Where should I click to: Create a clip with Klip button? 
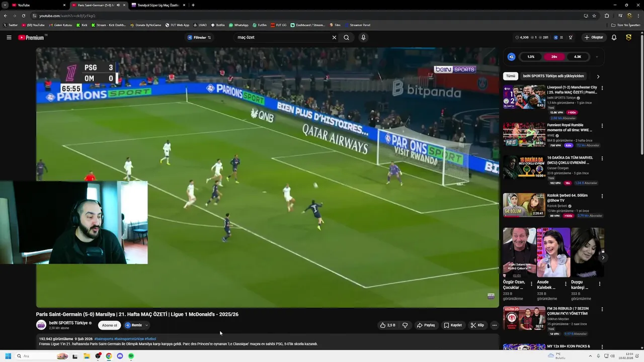[477, 325]
